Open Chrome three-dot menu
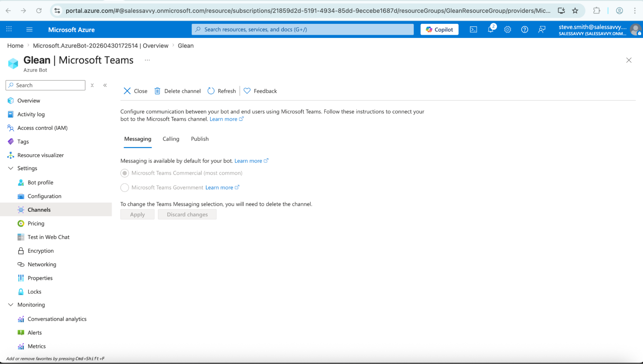 635,11
